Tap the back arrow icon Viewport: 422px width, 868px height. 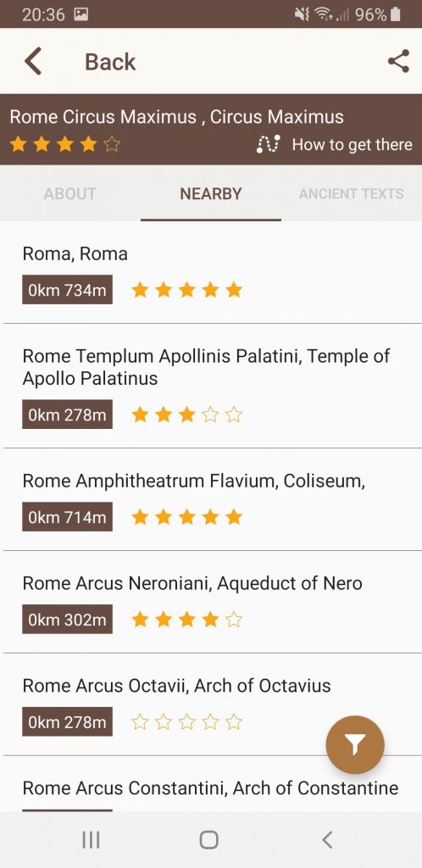33,61
